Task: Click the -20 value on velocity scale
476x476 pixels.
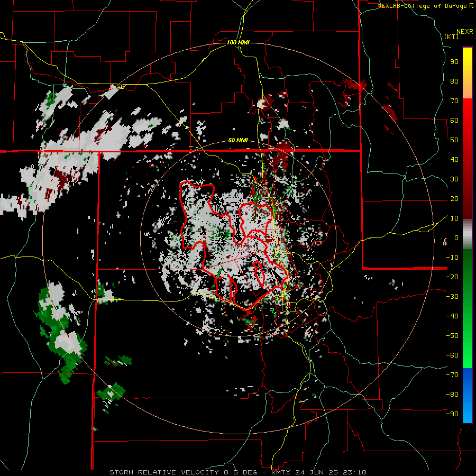Action: tap(452, 277)
